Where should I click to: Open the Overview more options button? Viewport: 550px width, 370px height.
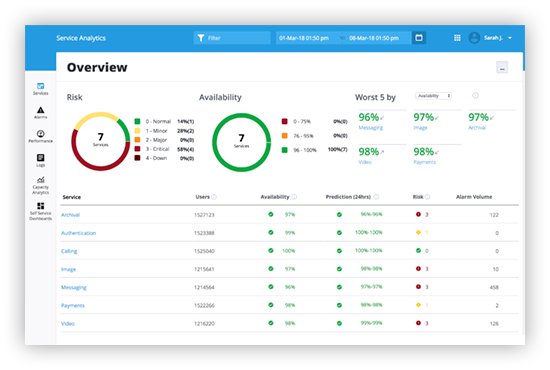[502, 67]
